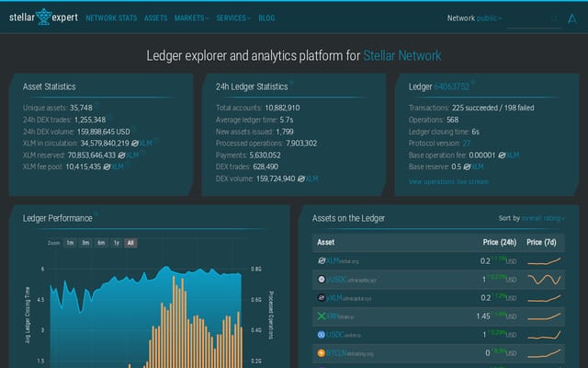588x368 pixels.
Task: Click Stellar icon beside DEX volume
Action: coord(300,178)
